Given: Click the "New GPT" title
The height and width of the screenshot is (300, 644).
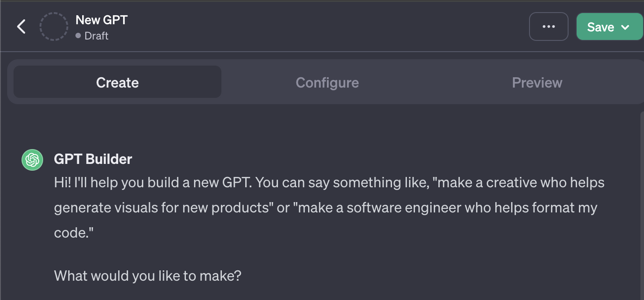Looking at the screenshot, I should click(x=101, y=20).
